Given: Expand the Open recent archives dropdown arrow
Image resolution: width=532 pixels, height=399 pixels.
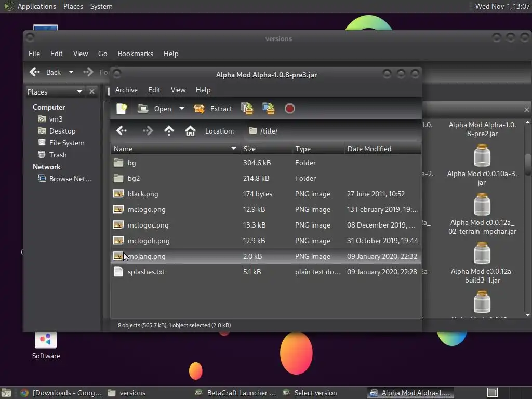Looking at the screenshot, I should pyautogui.click(x=182, y=109).
